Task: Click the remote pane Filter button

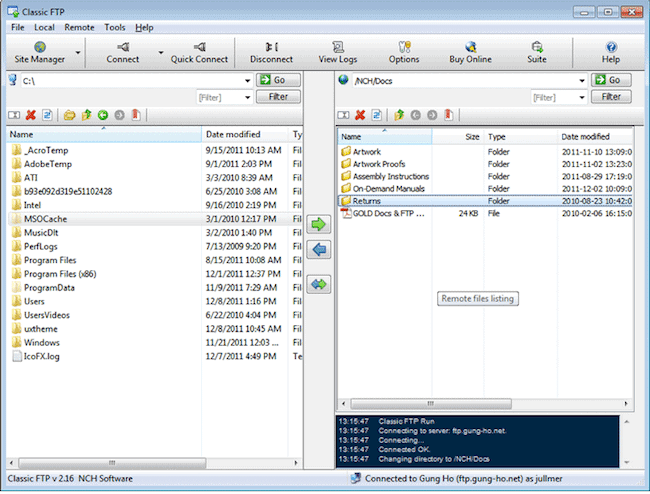Action: (x=611, y=97)
